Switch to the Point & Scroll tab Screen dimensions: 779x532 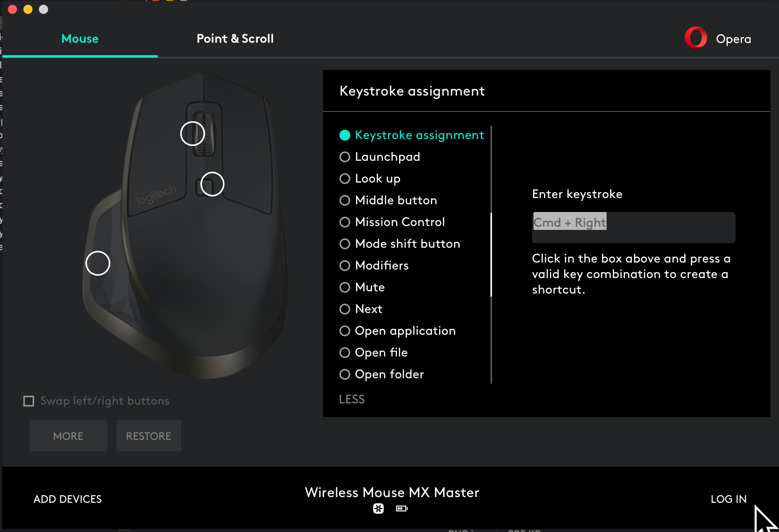click(x=235, y=38)
